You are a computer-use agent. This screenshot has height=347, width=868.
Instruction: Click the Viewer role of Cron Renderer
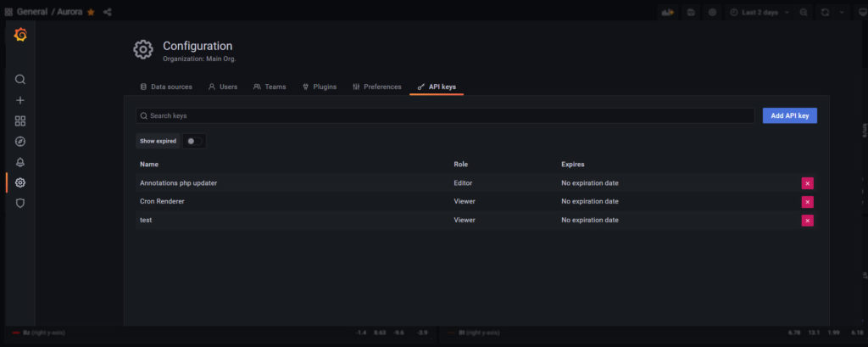click(x=465, y=201)
